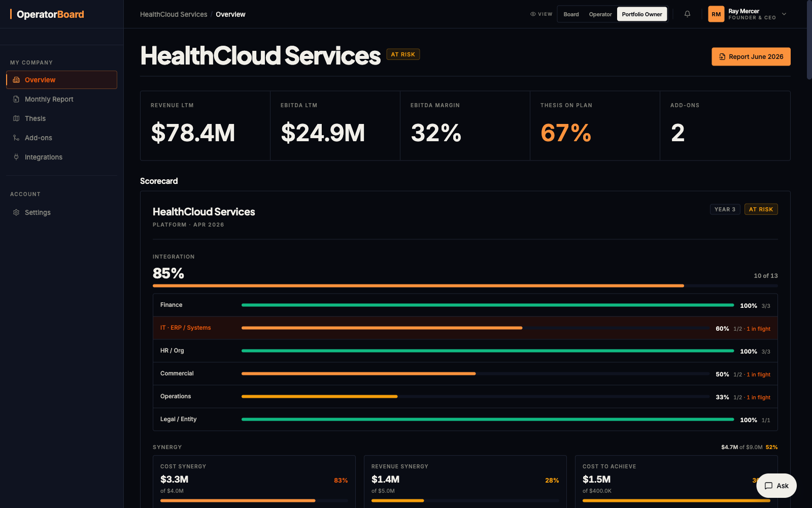Click the Overview building icon in sidebar
The height and width of the screenshot is (508, 812).
click(16, 80)
